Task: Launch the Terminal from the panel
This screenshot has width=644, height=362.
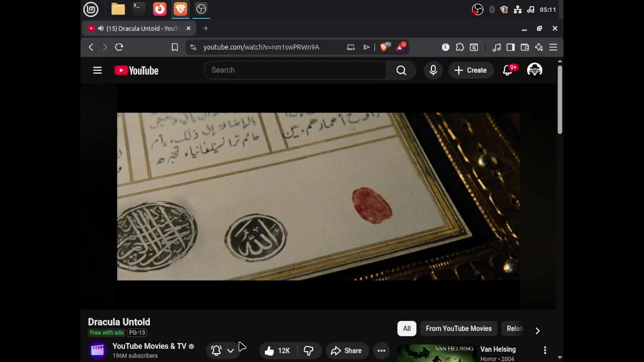Action: (139, 9)
